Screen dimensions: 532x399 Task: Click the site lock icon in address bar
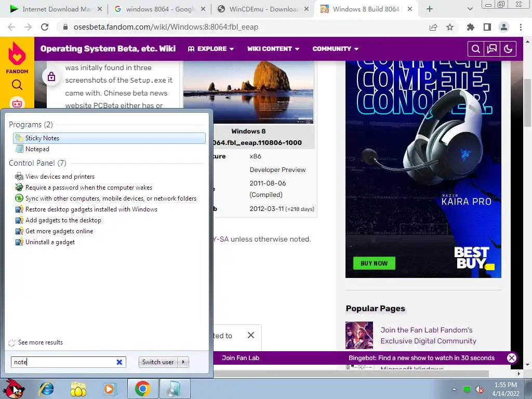[65, 27]
